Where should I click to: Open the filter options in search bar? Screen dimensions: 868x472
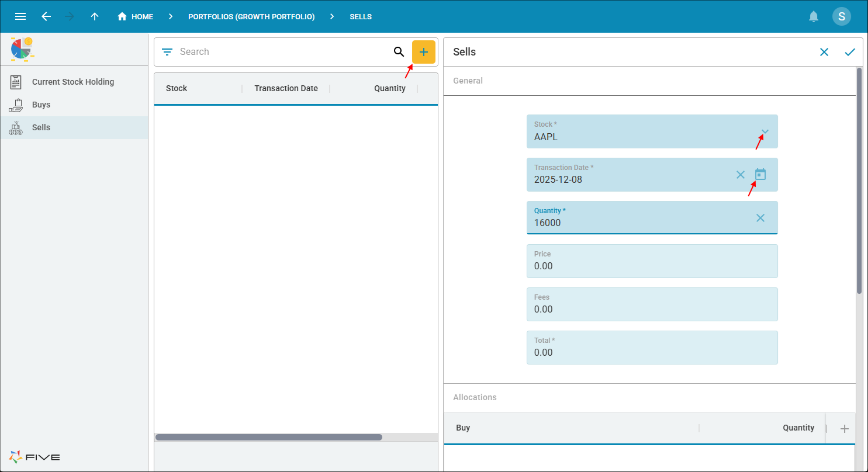[x=167, y=52]
